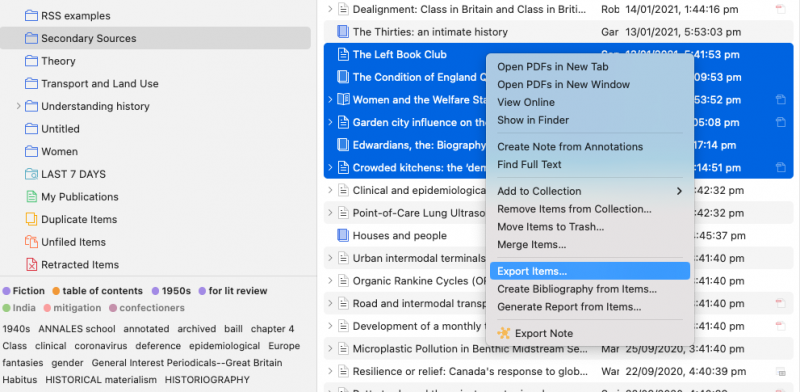
Task: Choose Export Items from context menu
Action: 589,271
